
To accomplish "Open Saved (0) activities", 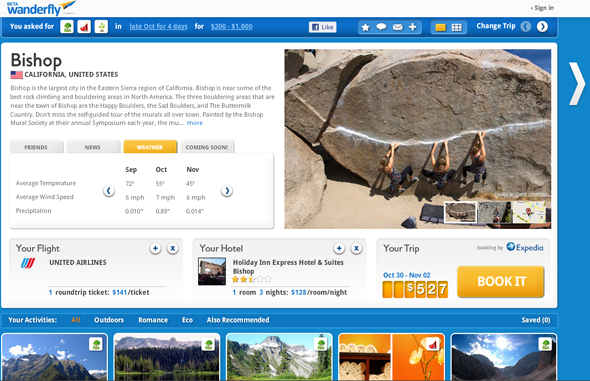I will [536, 320].
